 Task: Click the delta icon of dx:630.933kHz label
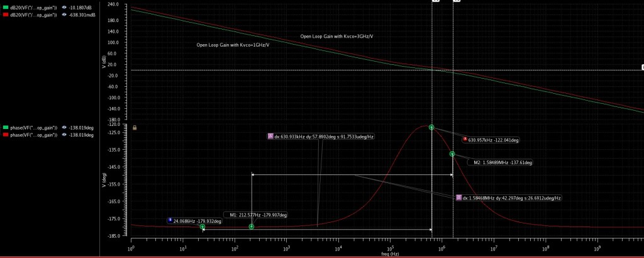click(270, 136)
